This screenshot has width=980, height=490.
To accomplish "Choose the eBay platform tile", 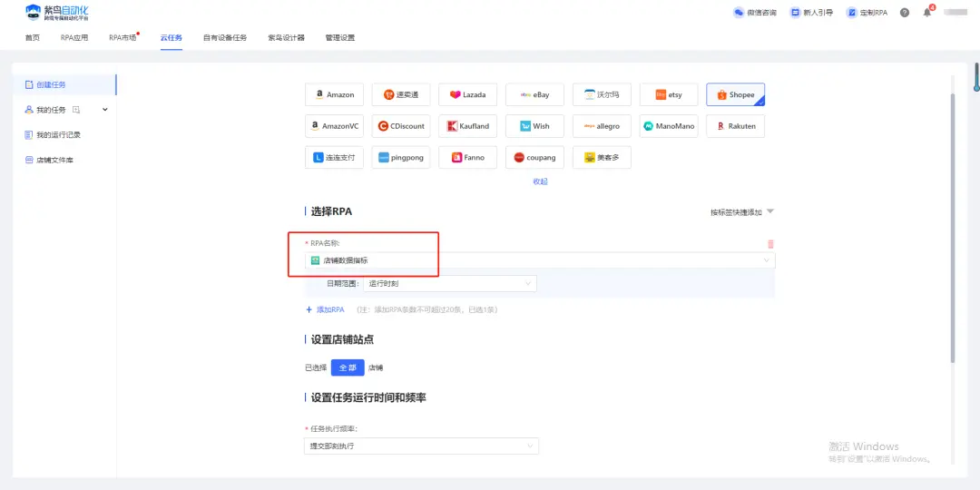I will pyautogui.click(x=534, y=94).
